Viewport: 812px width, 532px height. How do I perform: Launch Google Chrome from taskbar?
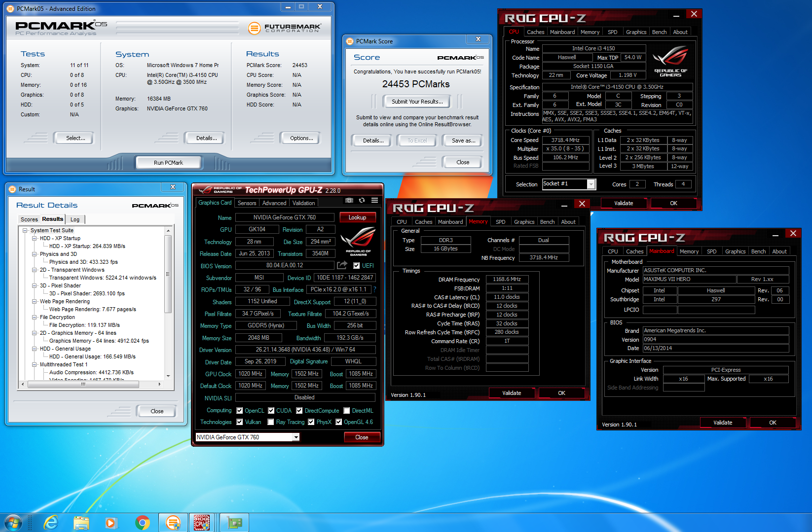[x=142, y=523]
